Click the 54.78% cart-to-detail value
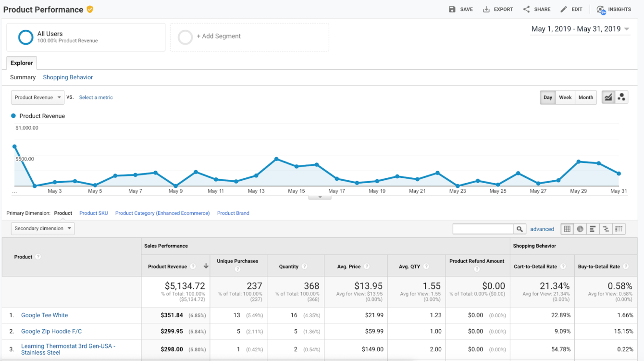Screen dimensions: 644x361 (561, 349)
